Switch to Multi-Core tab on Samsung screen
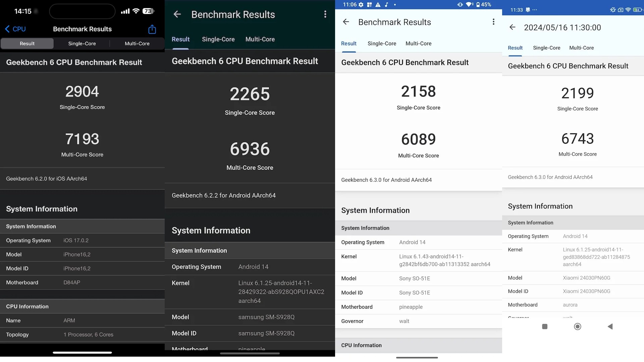The image size is (644, 362). 260,39
